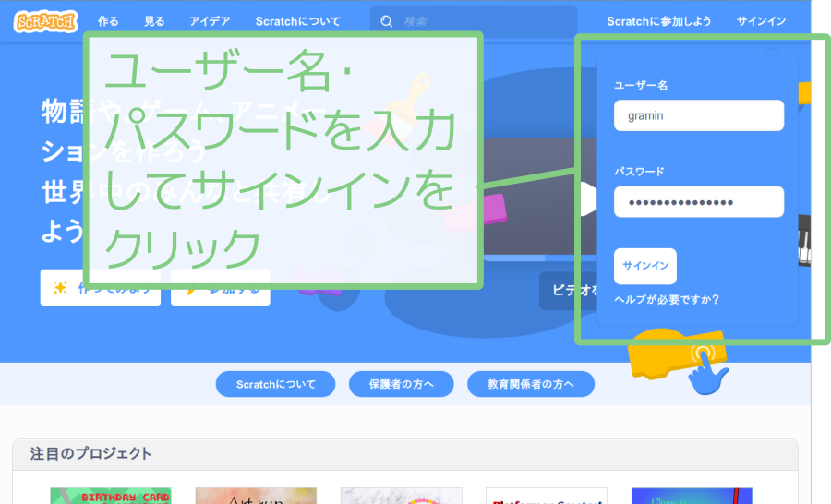Open the BIRTHDAY CARD project thumbnail
Screen dimensions: 831x504
tap(111, 496)
